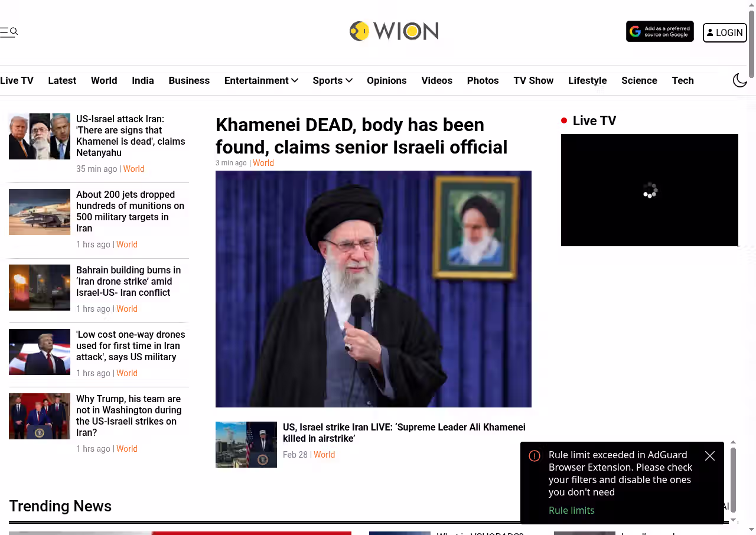Screen dimensions: 756x535
Task: Dismiss the AdGuard rule limit notification
Action: (x=710, y=456)
